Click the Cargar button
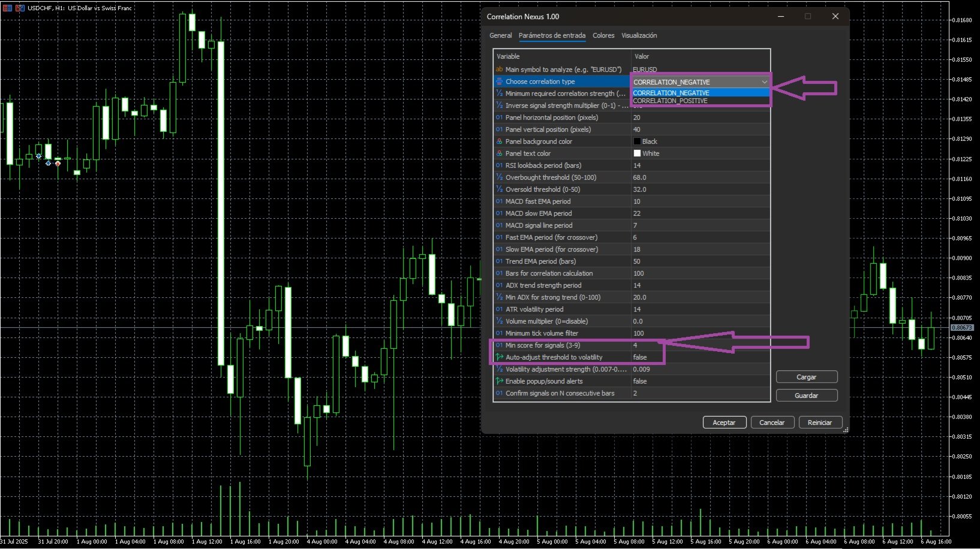980x549 pixels. coord(806,377)
